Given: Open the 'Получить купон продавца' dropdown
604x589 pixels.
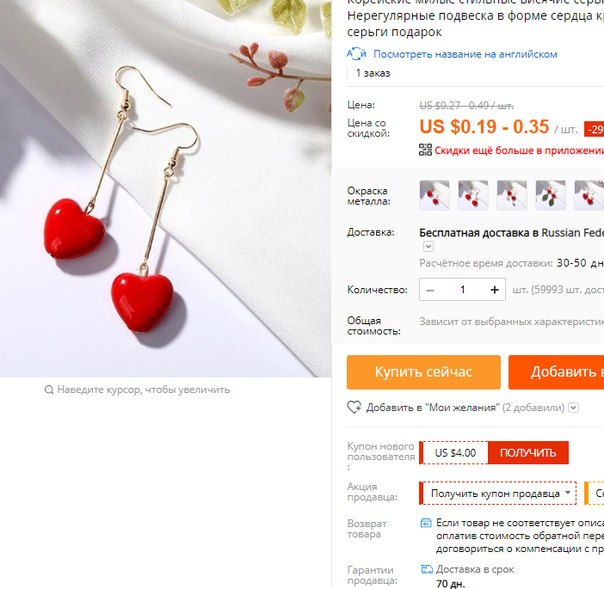Looking at the screenshot, I should pos(498,493).
